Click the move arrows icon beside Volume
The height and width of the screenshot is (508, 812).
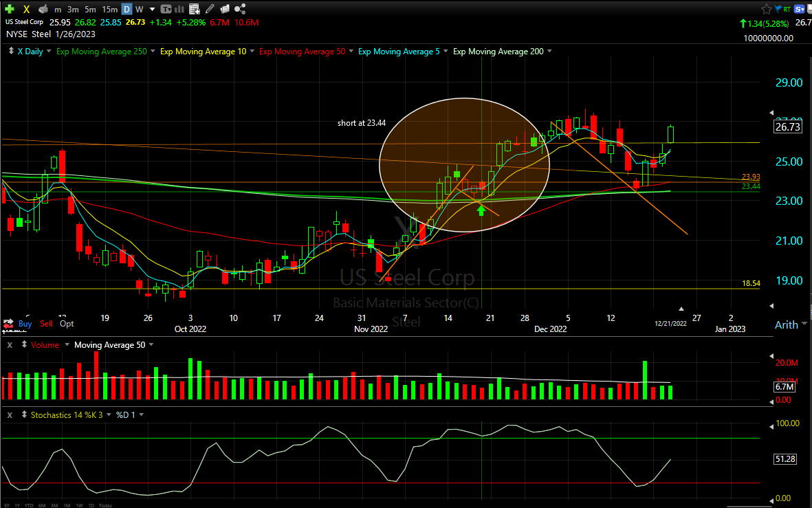point(24,344)
